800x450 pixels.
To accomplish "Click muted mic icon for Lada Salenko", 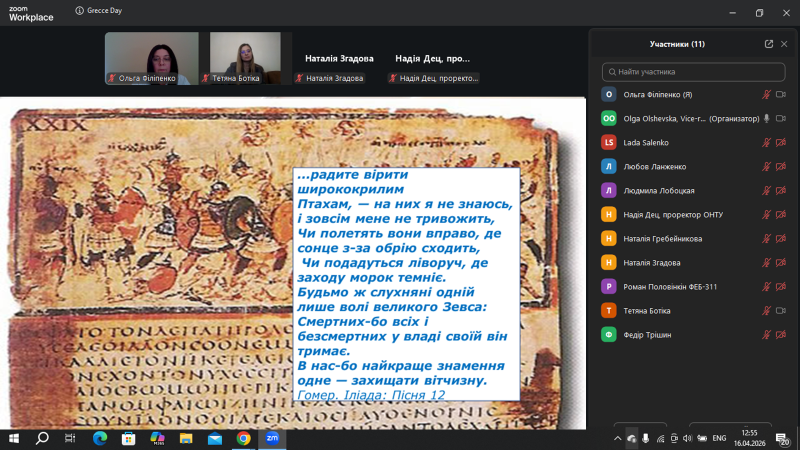I will coord(766,142).
